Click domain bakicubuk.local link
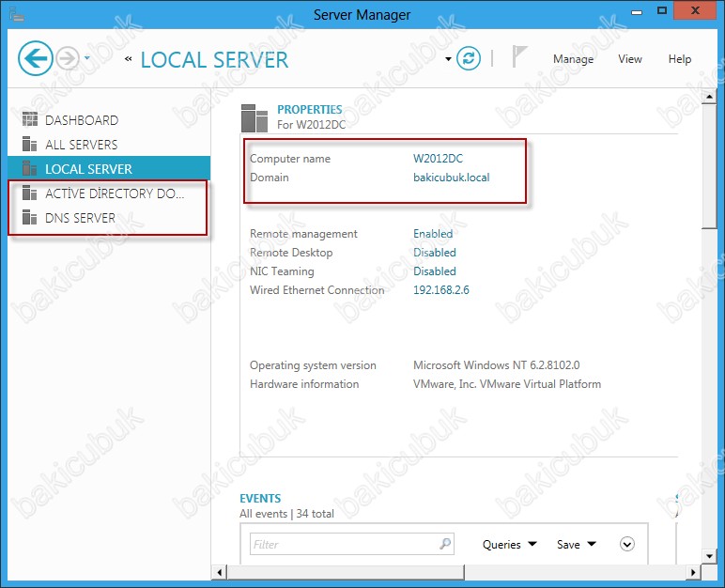 452,178
